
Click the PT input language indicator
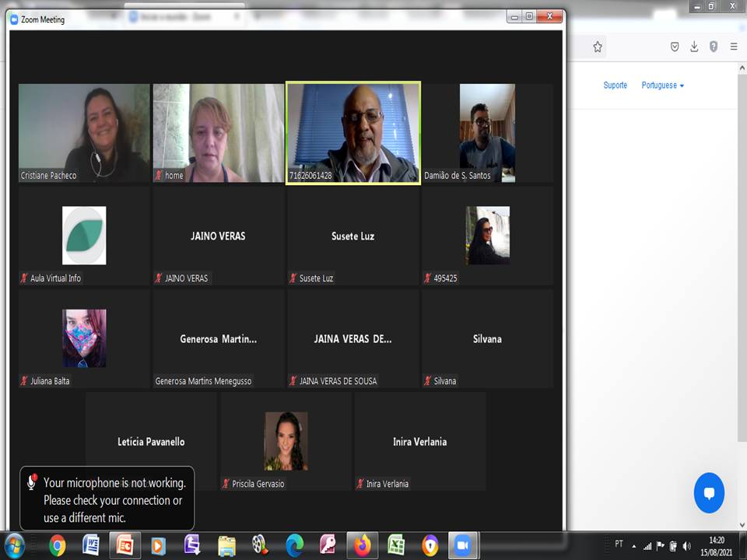pyautogui.click(x=619, y=544)
